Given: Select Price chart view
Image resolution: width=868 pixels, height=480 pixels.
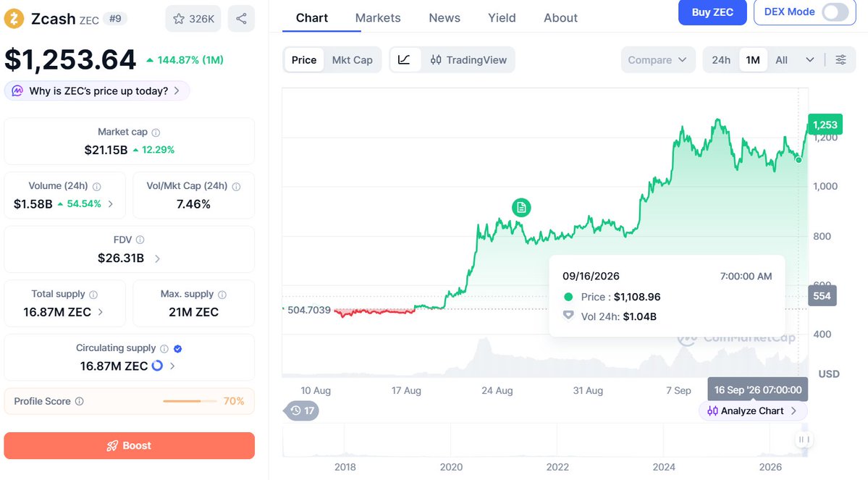Looking at the screenshot, I should 304,60.
